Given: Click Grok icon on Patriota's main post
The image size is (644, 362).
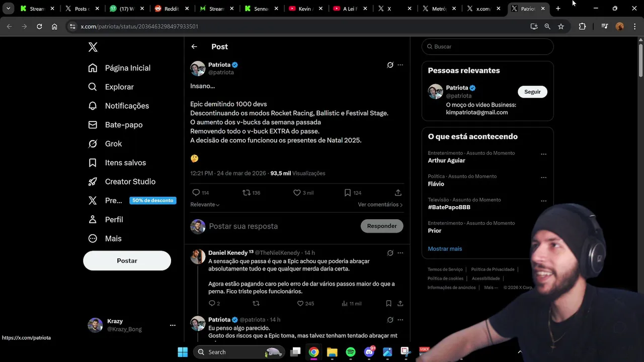Looking at the screenshot, I should tap(390, 65).
